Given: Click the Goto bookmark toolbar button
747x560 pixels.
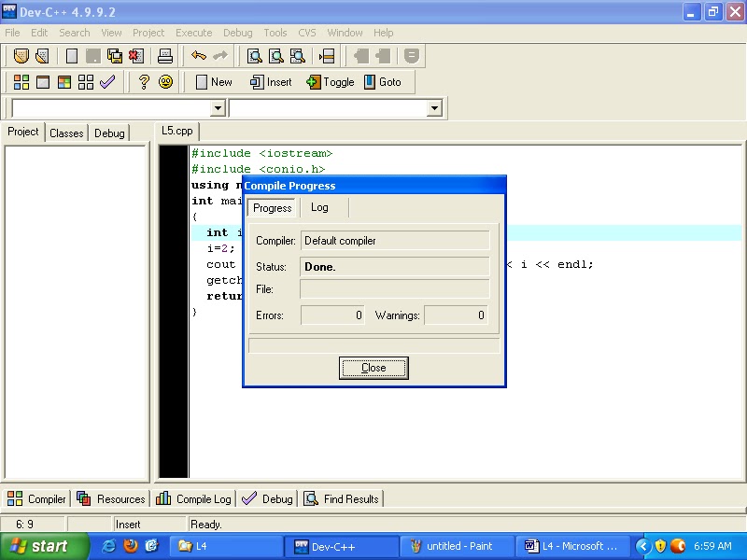Looking at the screenshot, I should point(383,82).
